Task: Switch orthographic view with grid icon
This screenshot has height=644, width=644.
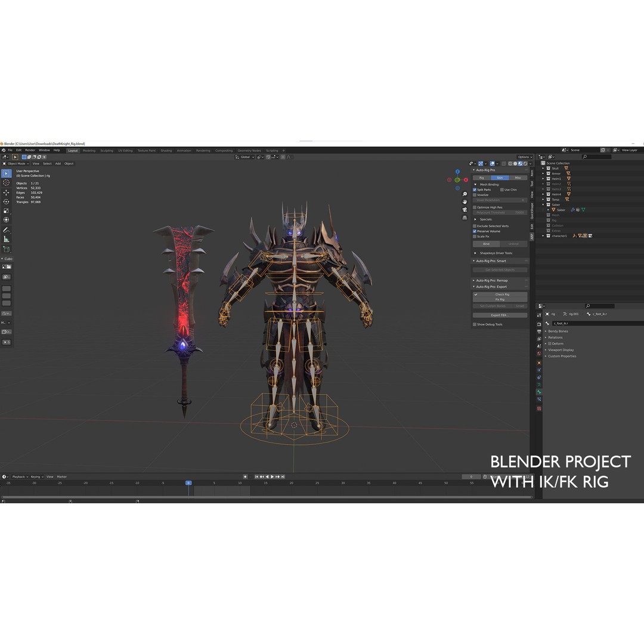Action: (x=465, y=218)
